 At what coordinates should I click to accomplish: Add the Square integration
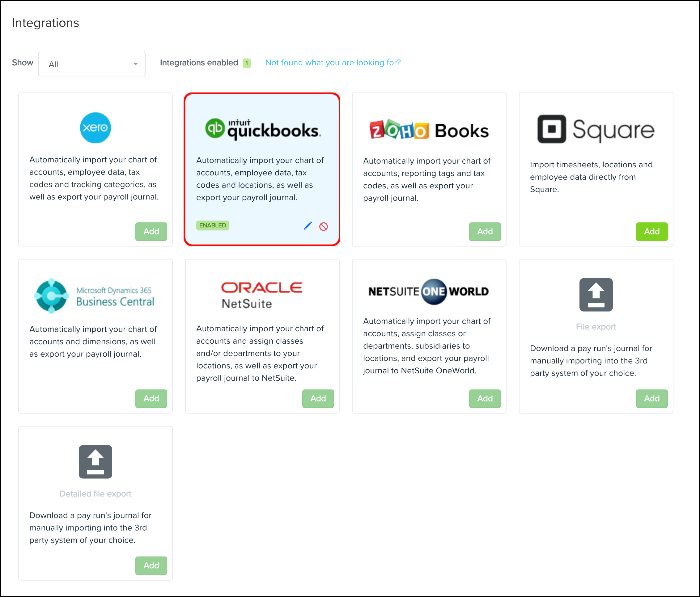pos(652,232)
